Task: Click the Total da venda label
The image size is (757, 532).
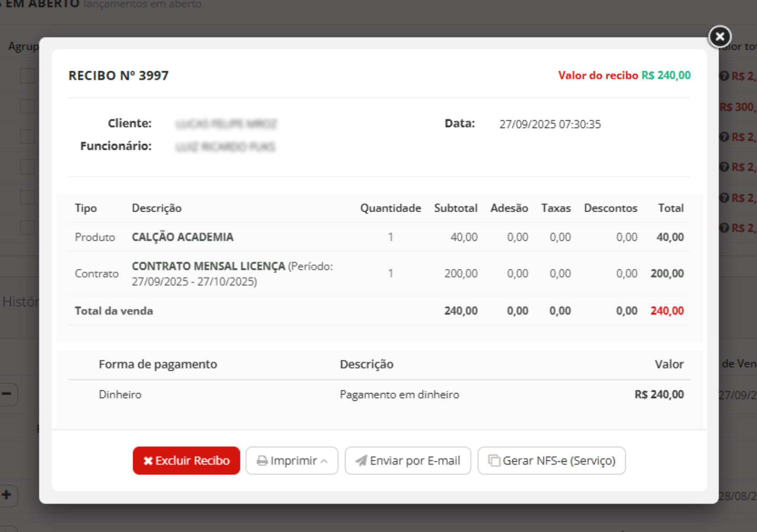Action: tap(114, 311)
